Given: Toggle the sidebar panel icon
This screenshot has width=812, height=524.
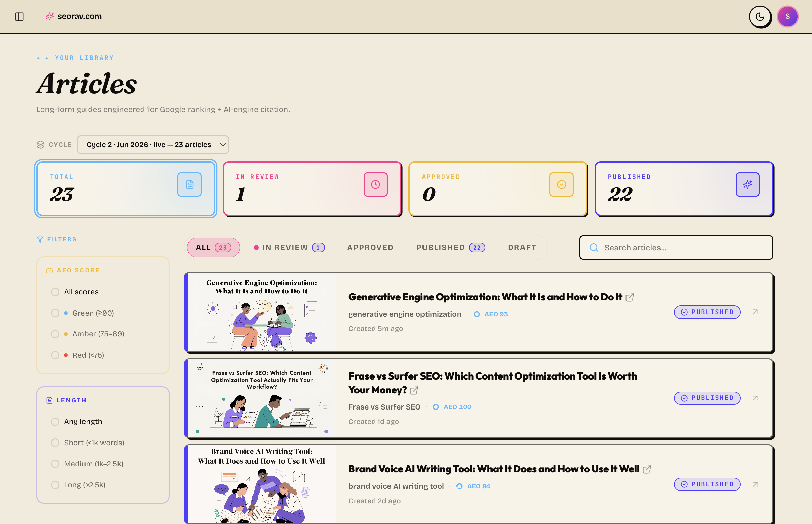Looking at the screenshot, I should tap(20, 16).
